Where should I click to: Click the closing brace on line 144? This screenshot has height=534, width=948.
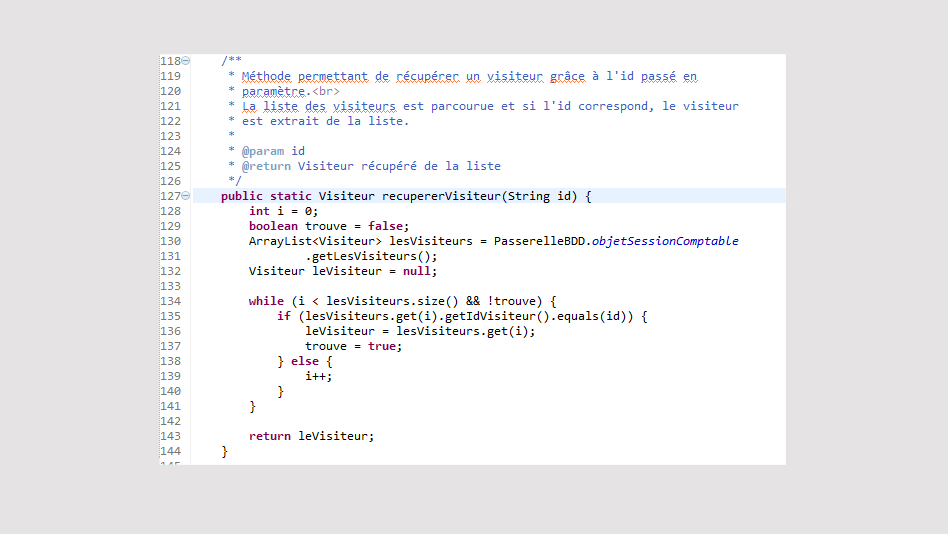[x=224, y=451]
